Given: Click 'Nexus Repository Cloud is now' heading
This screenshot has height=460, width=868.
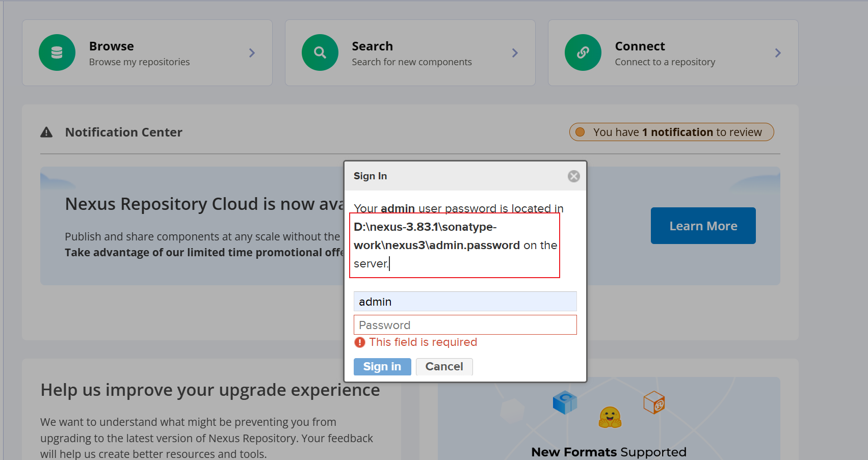Looking at the screenshot, I should click(x=205, y=204).
